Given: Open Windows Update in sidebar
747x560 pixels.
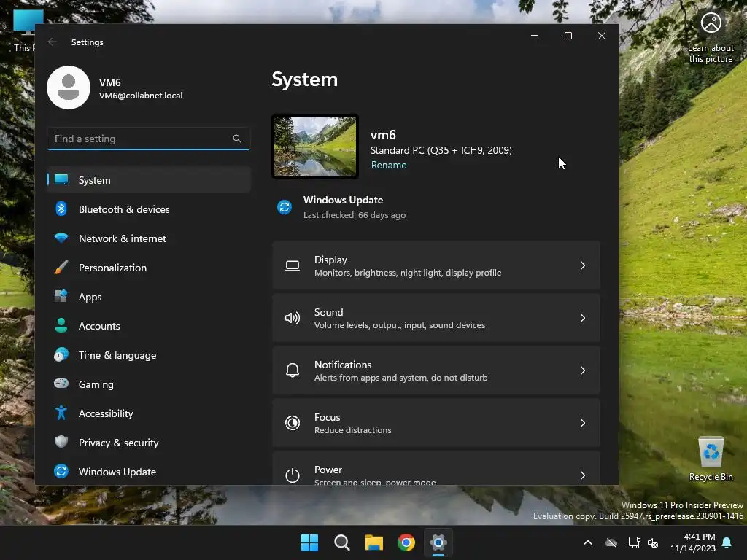Looking at the screenshot, I should pyautogui.click(x=149, y=472).
